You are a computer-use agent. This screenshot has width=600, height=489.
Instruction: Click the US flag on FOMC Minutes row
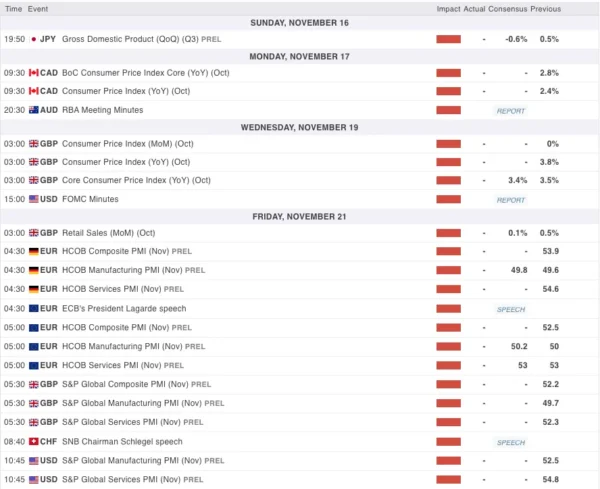coord(33,199)
